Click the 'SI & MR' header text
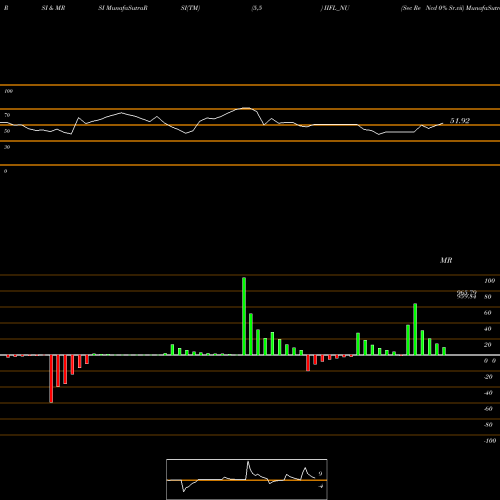The image size is (500, 500). (53, 8)
